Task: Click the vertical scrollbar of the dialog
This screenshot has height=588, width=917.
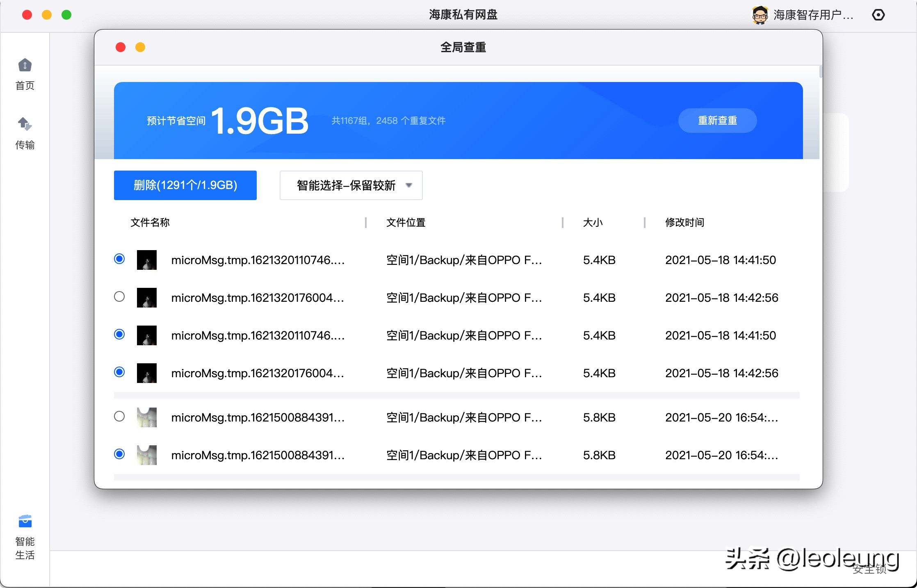Action: [x=820, y=71]
